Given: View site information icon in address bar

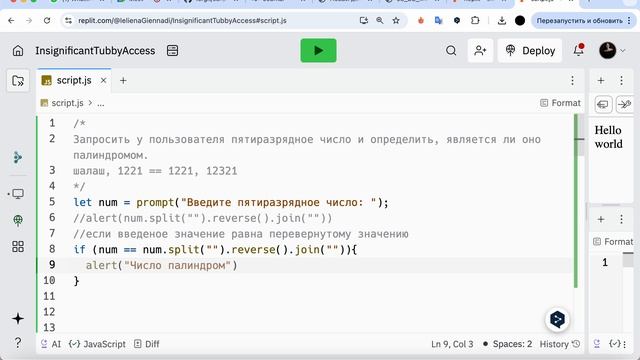Looking at the screenshot, I should [x=68, y=20].
